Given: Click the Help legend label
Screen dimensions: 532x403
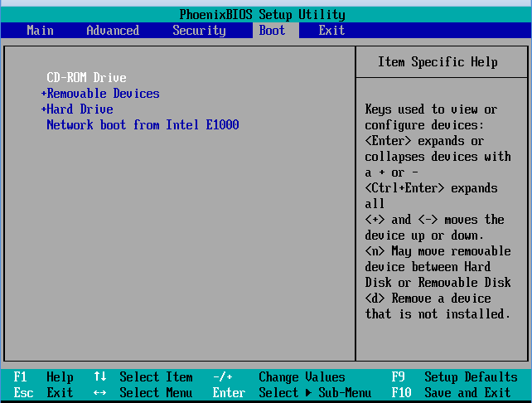Looking at the screenshot, I should (x=60, y=377).
